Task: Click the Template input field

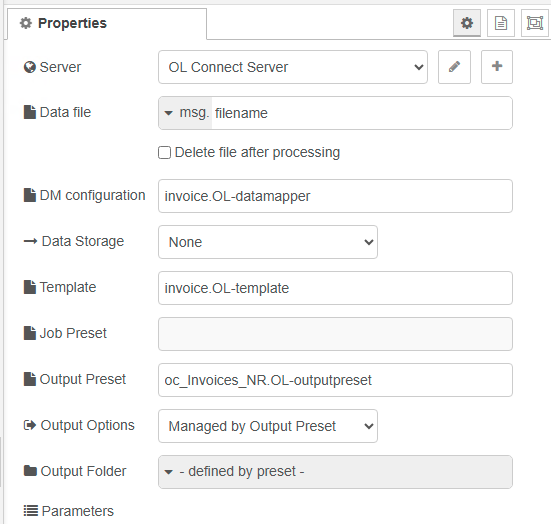Action: point(335,288)
